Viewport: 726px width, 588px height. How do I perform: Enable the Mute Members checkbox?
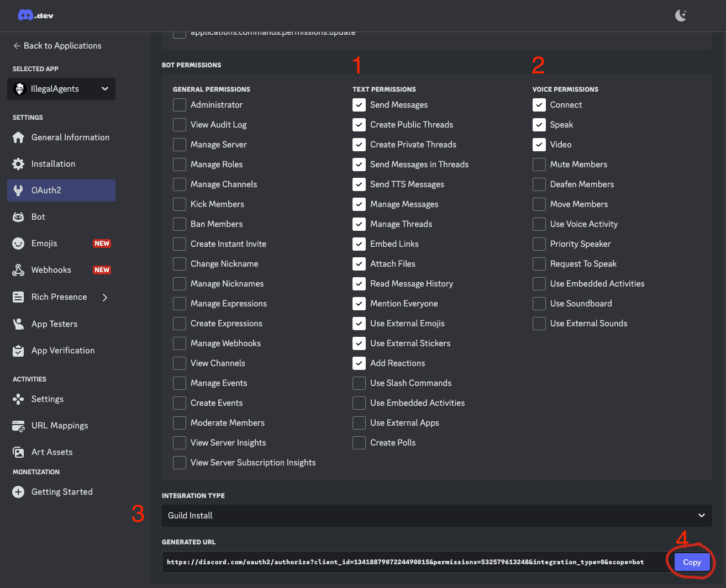tap(539, 165)
